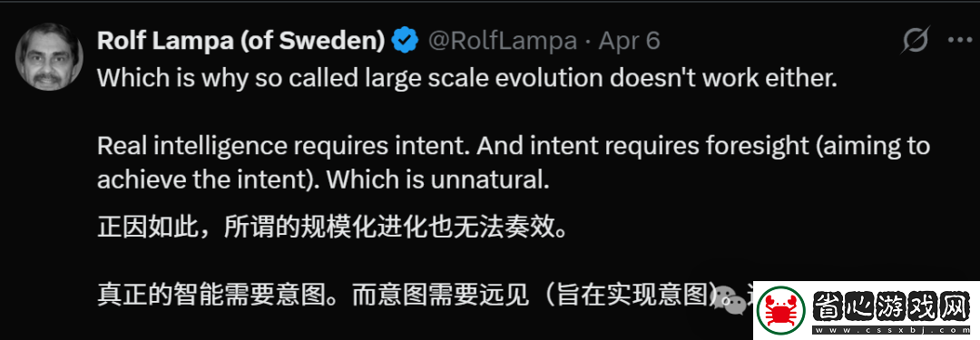The image size is (980, 340).
Task: Click the blue verified badge icon
Action: pos(405,41)
